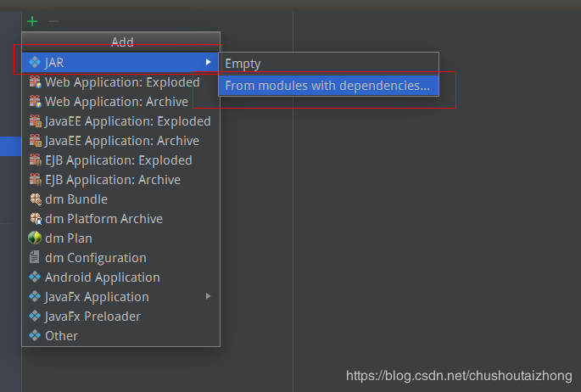
Task: Choose JavaEE Application: Archive
Action: point(122,141)
